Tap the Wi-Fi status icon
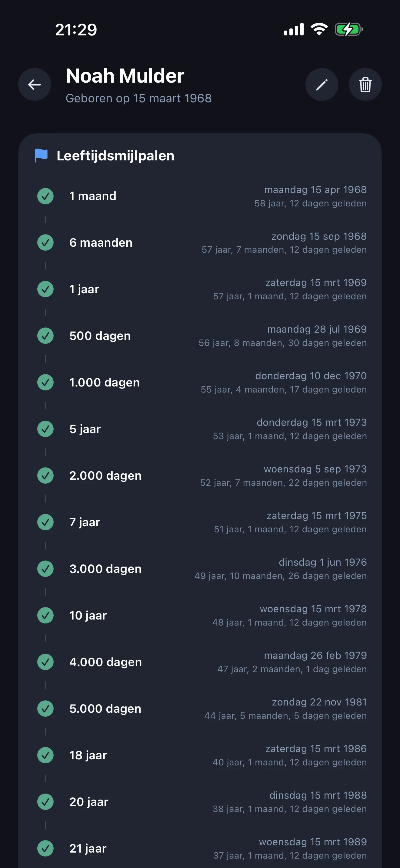The height and width of the screenshot is (868, 400). coord(319,30)
